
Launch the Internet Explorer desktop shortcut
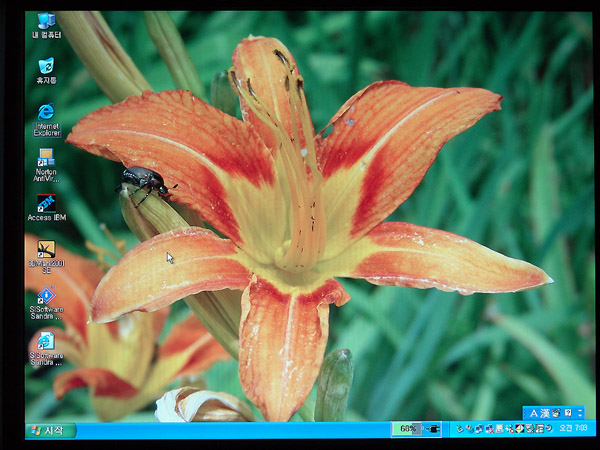[x=47, y=120]
